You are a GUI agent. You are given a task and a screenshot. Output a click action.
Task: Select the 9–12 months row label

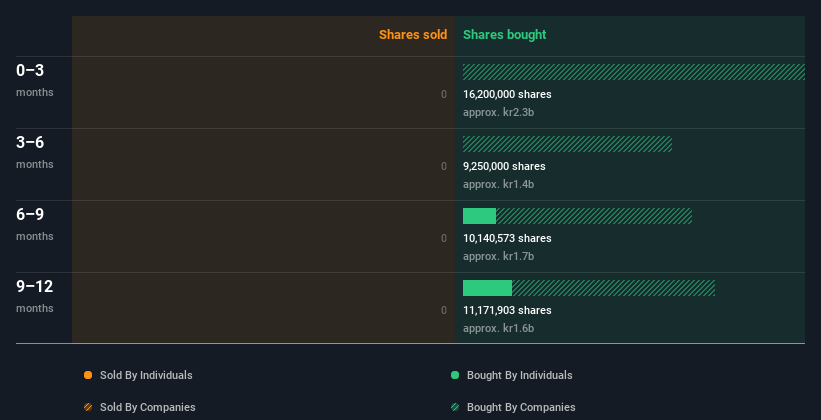pos(34,295)
